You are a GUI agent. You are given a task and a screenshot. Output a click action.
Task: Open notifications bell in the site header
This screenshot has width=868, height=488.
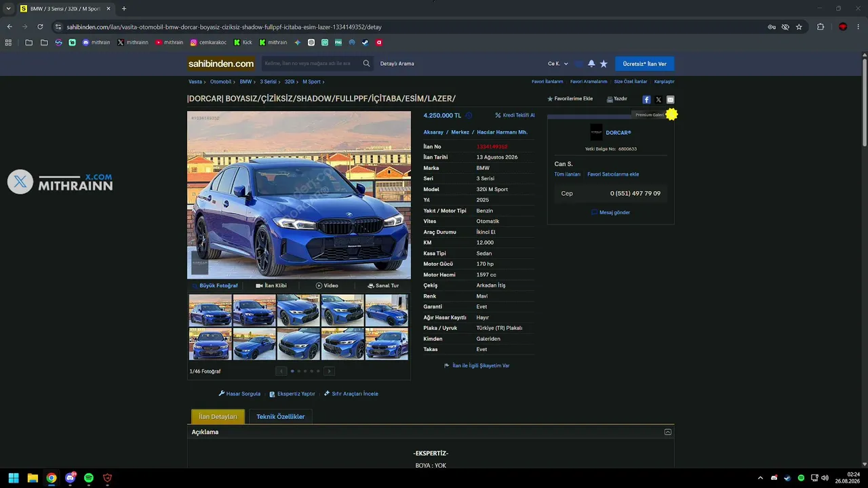coord(591,64)
